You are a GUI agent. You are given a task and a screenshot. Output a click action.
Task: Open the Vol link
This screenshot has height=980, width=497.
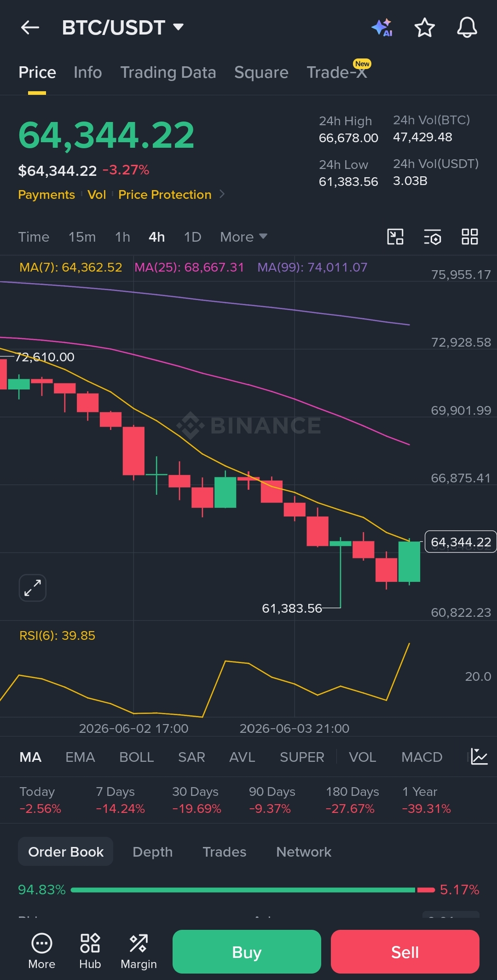97,194
